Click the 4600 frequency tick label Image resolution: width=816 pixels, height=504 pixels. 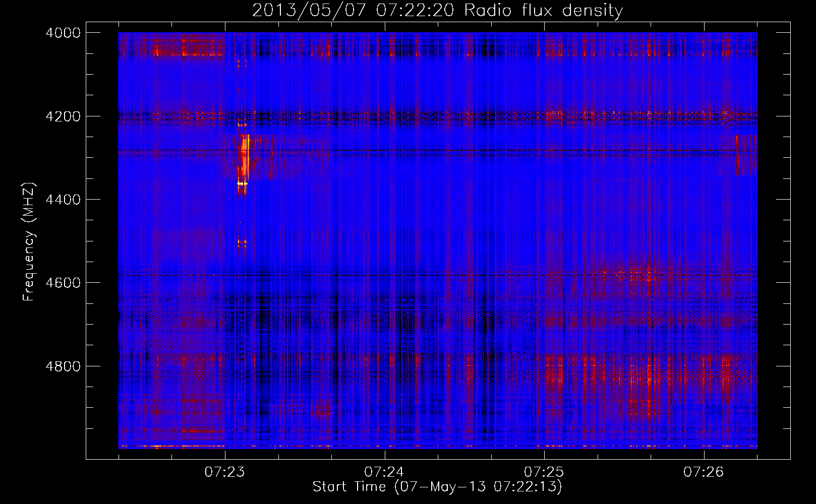(63, 283)
